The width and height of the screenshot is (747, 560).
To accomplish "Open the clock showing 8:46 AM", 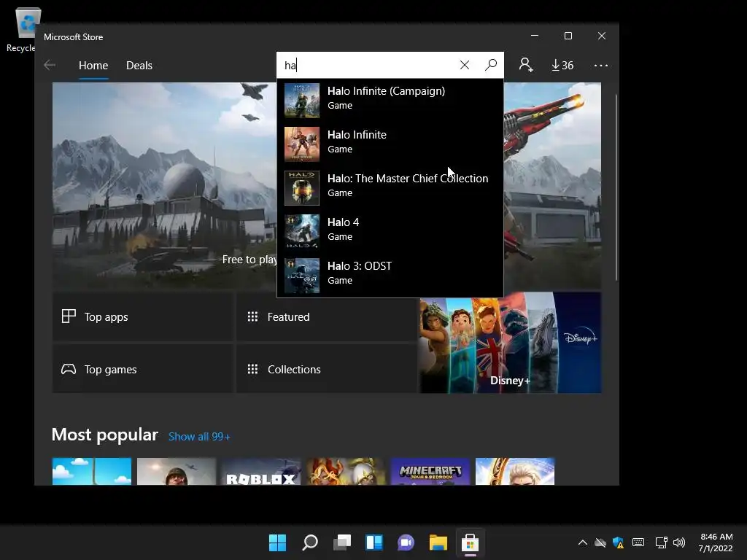I will [x=716, y=542].
